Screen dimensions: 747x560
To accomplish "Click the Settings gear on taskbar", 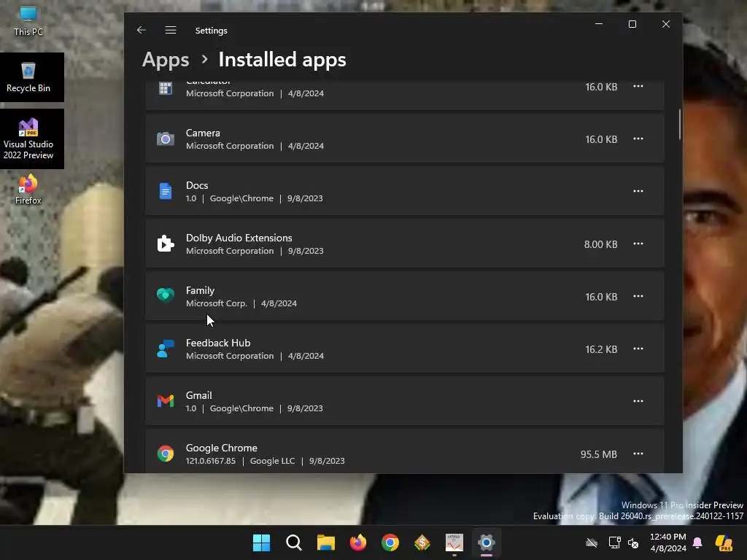I will point(487,542).
